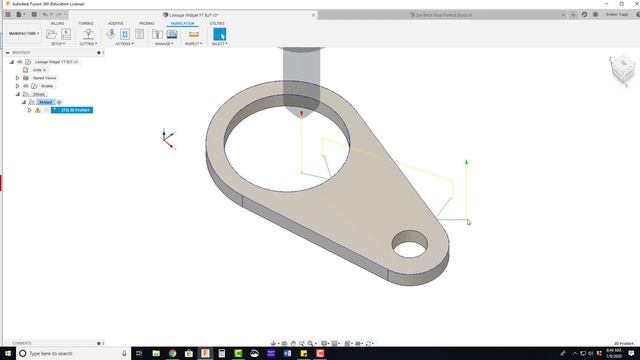Click the Save icon in the top bar
The height and width of the screenshot is (360, 640).
pyautogui.click(x=34, y=14)
